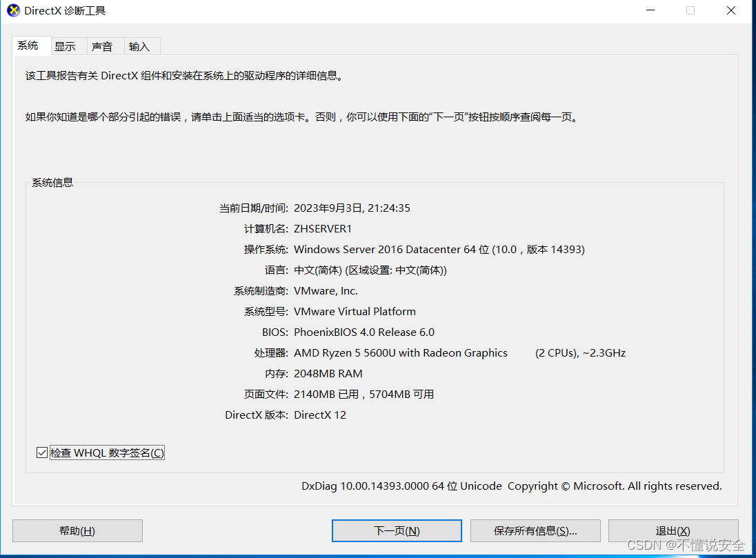The height and width of the screenshot is (558, 756).
Task: Click 保存所有信息(S)... button
Action: click(535, 530)
